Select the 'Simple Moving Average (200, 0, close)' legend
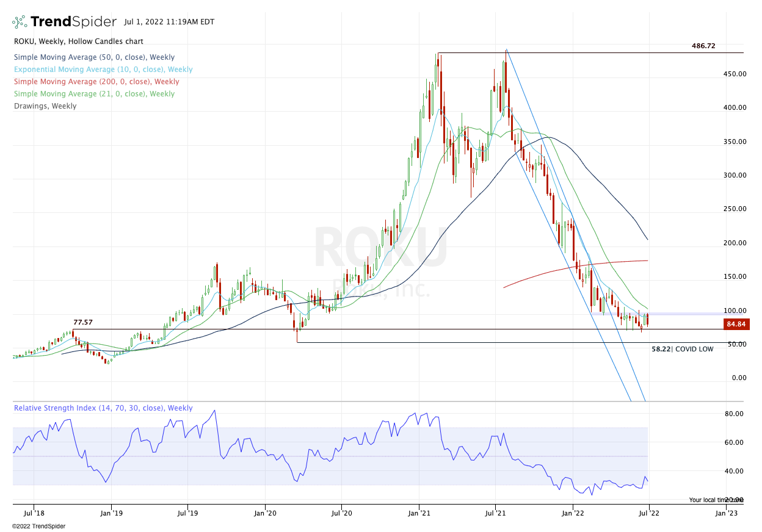Viewport: 762px width, 532px height. (x=96, y=82)
